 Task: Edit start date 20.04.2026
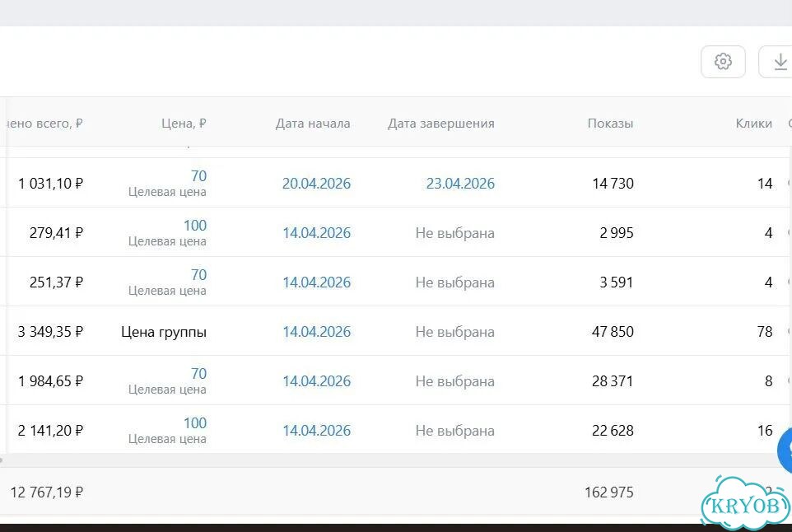click(x=316, y=184)
